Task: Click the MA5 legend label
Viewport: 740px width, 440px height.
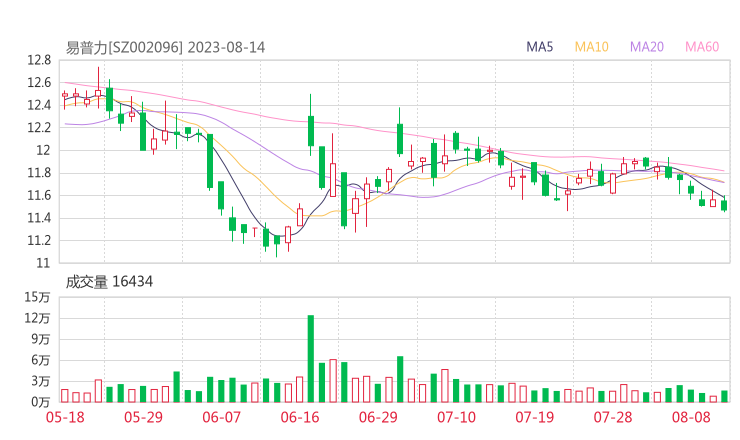Action: tap(539, 47)
